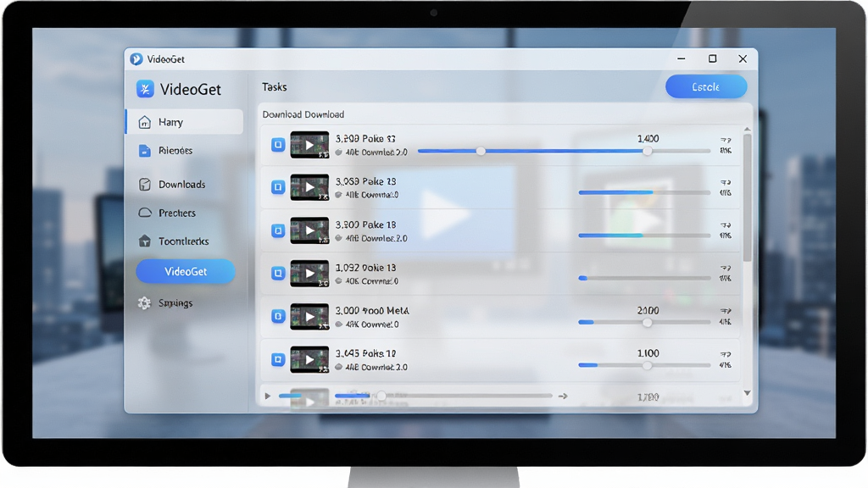This screenshot has width=868, height=488.
Task: Click the 3,209 Poke 83 progress slider
Action: 564,151
